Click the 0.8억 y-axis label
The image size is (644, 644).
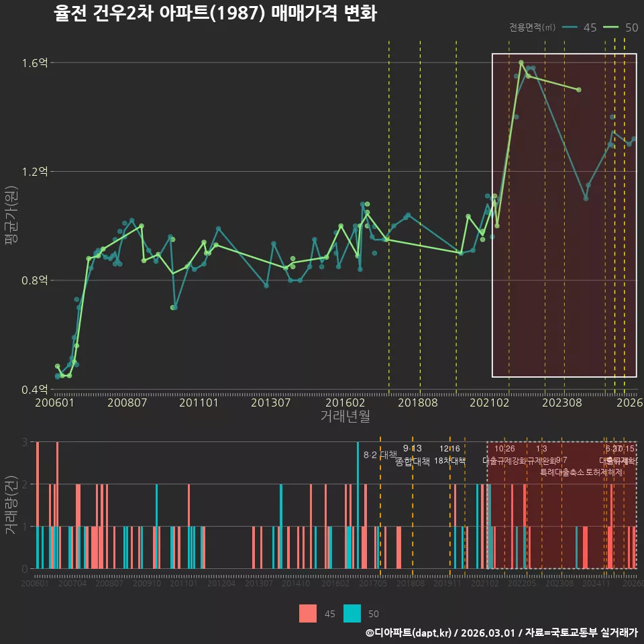pyautogui.click(x=35, y=280)
